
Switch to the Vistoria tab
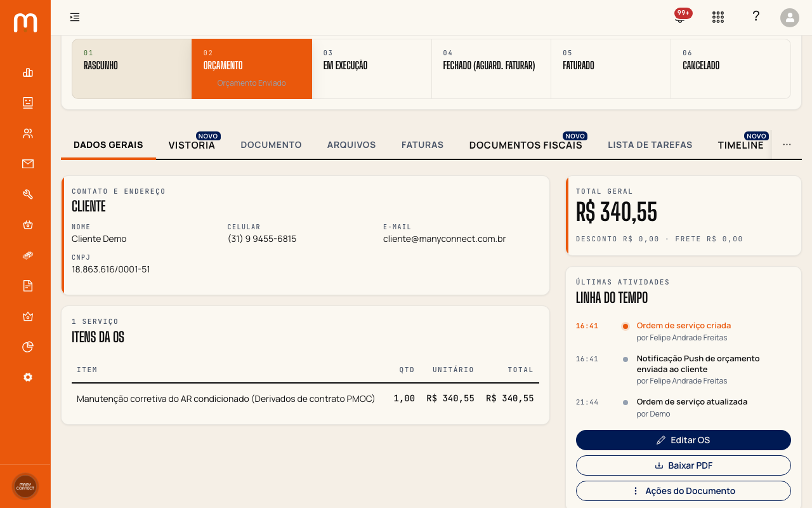coord(192,145)
